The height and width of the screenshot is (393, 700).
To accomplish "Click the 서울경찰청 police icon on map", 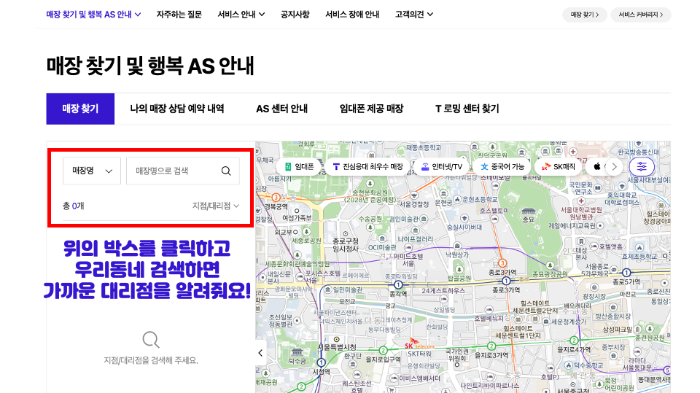I will click(x=414, y=196).
